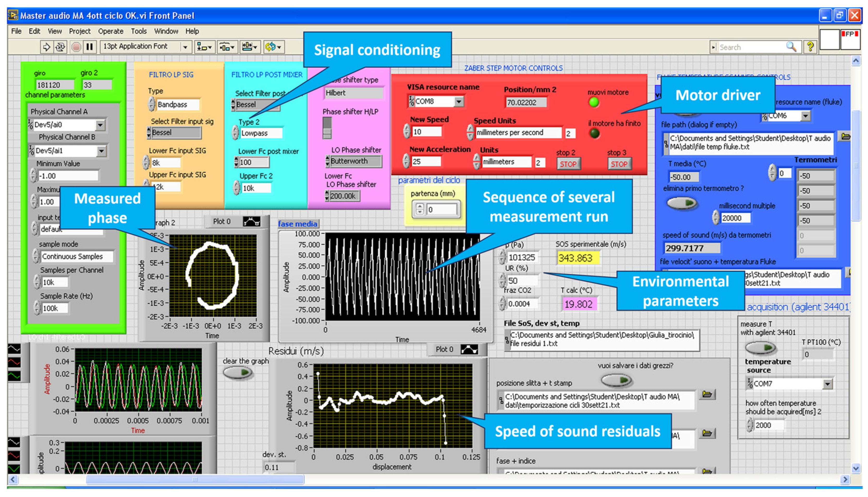Open the COM8 VISA resource dropdown
The height and width of the screenshot is (497, 868).
click(459, 101)
